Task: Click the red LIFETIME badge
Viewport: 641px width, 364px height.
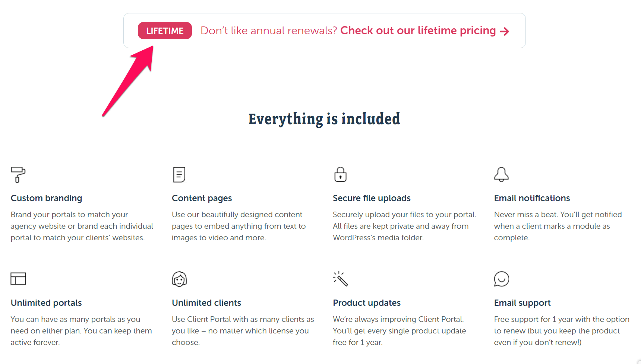Action: coord(165,31)
